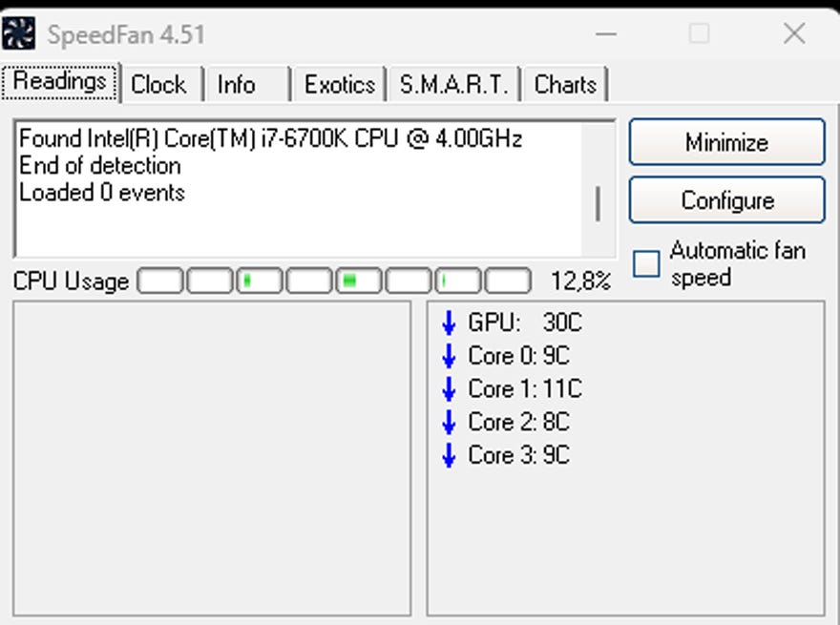Click the blue down arrow beside Core 0
840x625 pixels.
click(449, 356)
